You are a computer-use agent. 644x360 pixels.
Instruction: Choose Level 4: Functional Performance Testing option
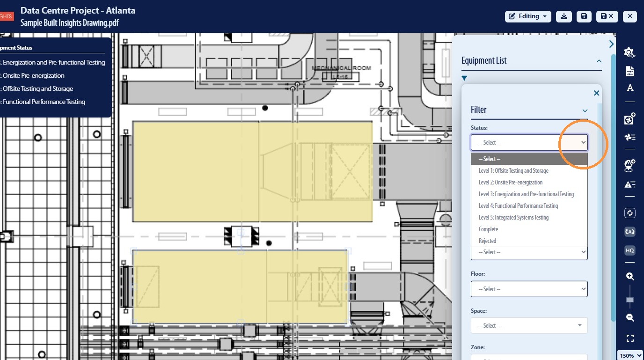point(518,206)
